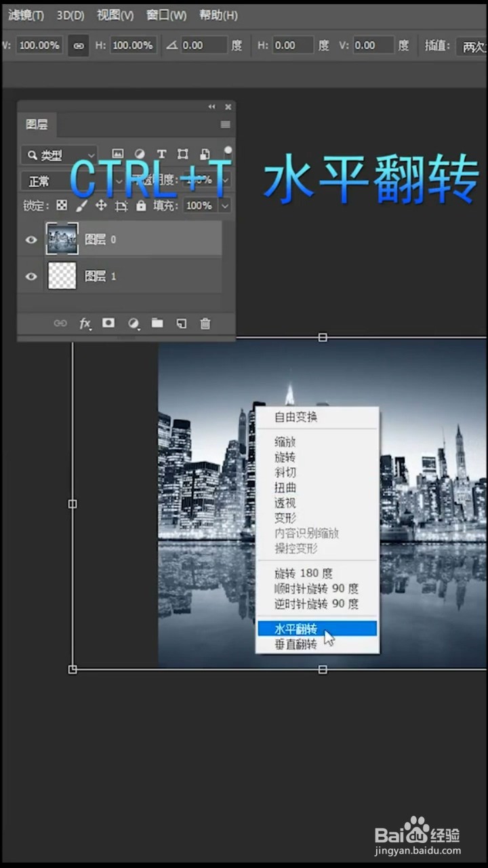Image resolution: width=488 pixels, height=868 pixels.
Task: Lock position move icon
Action: point(101,205)
